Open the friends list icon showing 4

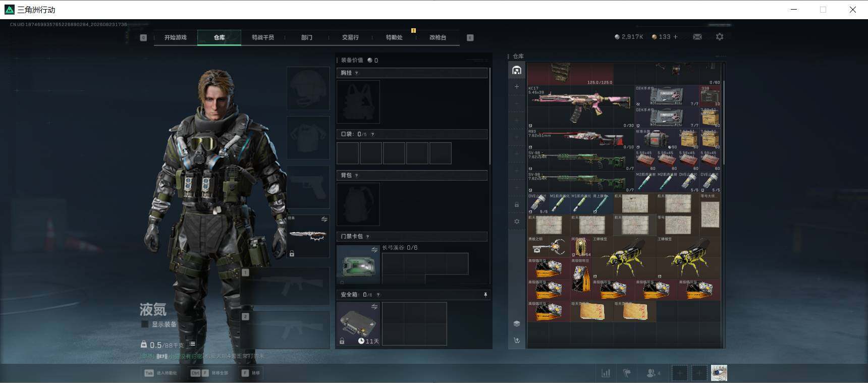654,373
